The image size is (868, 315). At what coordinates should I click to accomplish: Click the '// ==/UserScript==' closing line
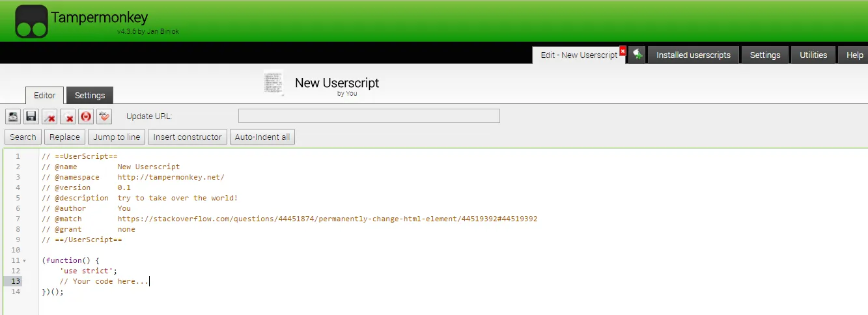[x=82, y=240]
